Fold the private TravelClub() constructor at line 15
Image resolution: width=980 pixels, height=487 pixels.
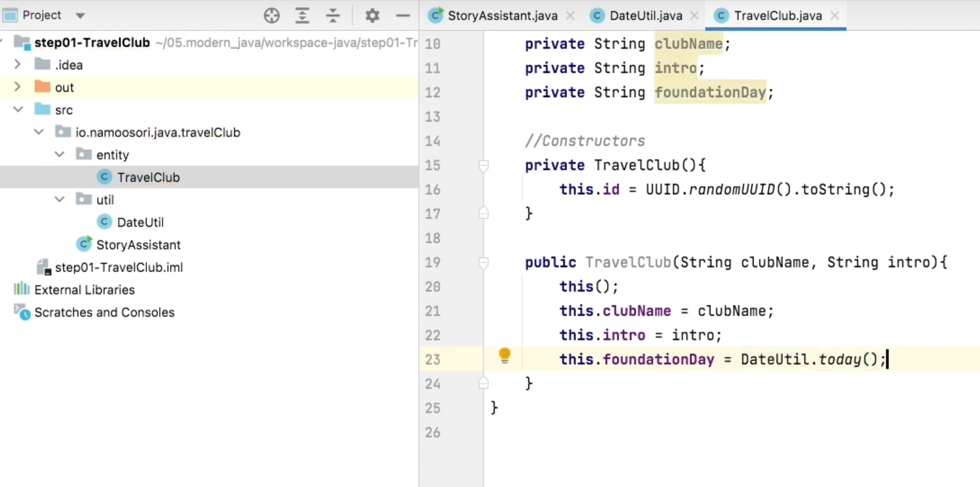coord(483,166)
